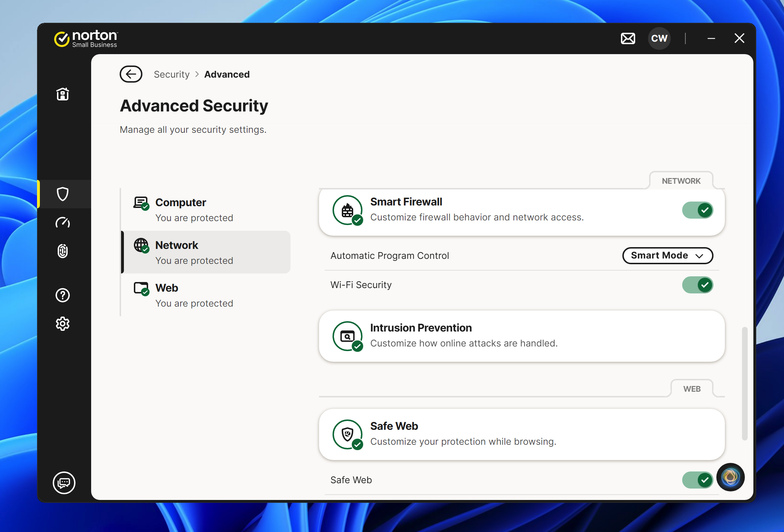Open the Settings gear icon in sidebar

coord(63,324)
